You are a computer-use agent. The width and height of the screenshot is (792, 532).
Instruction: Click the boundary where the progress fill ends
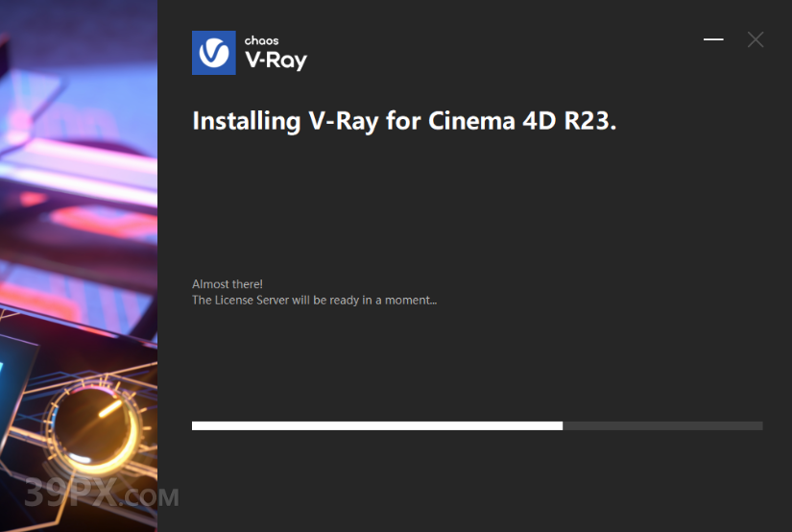pyautogui.click(x=563, y=426)
